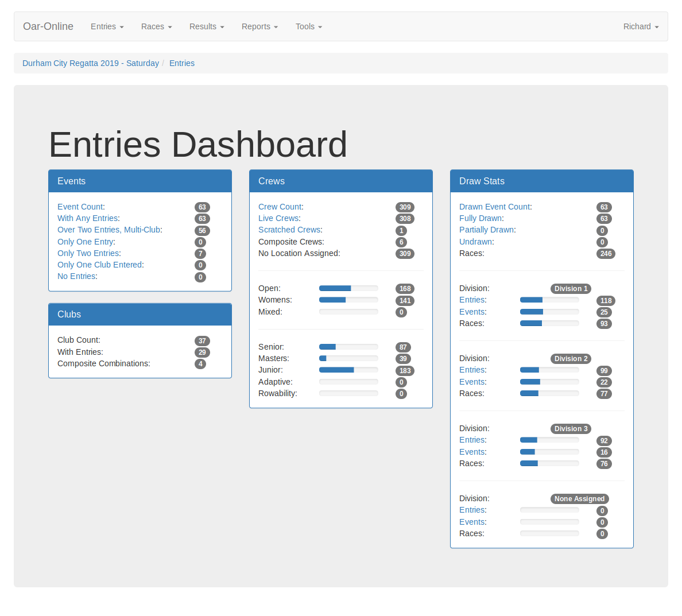View Over Two Entries, Multi-Club events
Screen dimensions: 682x616
coord(108,230)
